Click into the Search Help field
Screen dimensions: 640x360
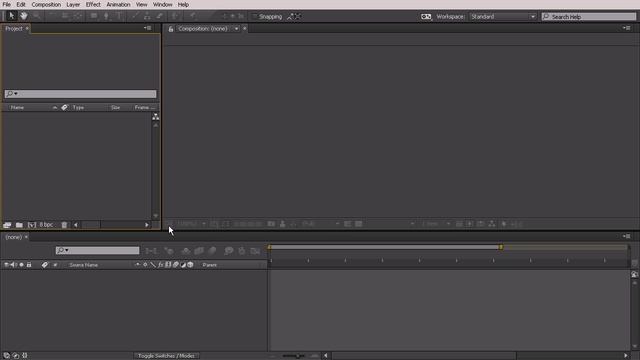[589, 16]
